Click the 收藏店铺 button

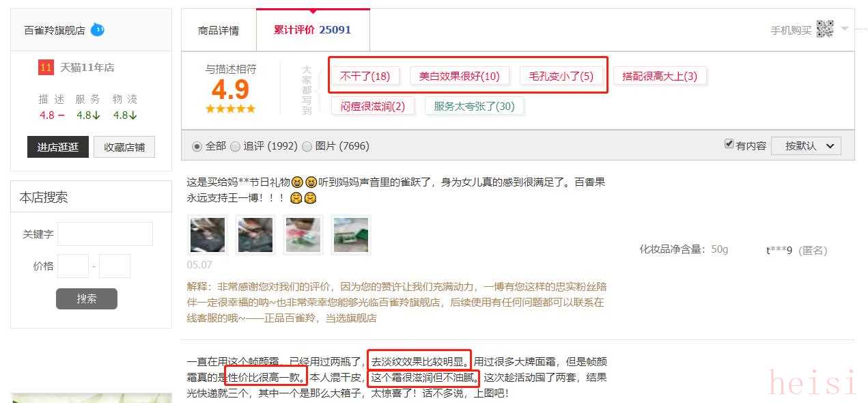pos(124,147)
